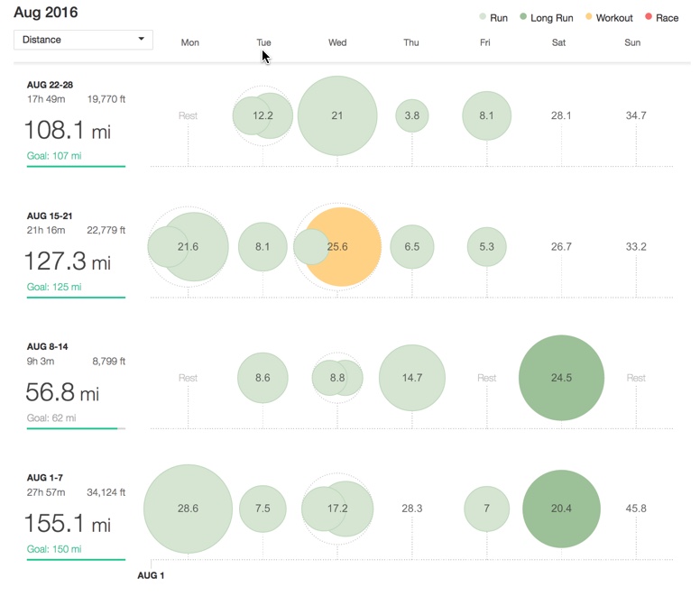The image size is (700, 596).
Task: Click the Distance dropdown arrow
Action: pyautogui.click(x=141, y=40)
